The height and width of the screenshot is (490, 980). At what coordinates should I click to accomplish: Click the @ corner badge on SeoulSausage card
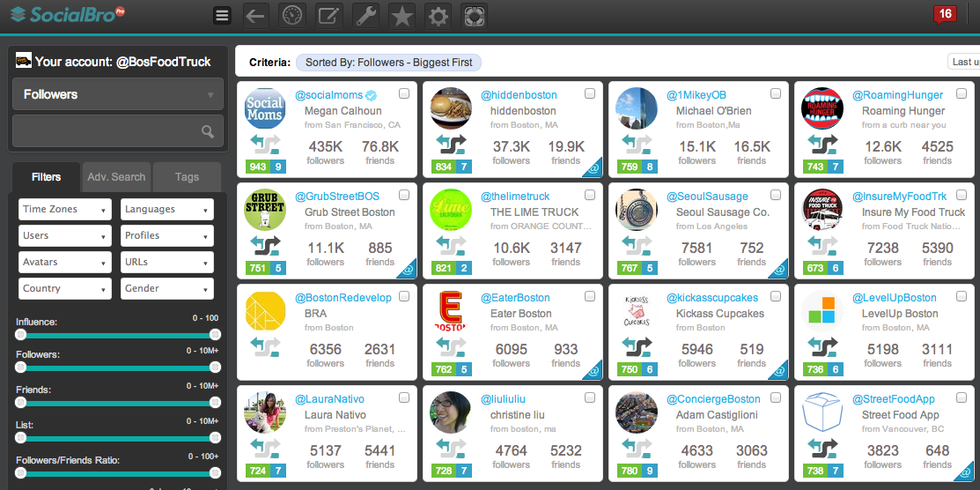point(780,271)
